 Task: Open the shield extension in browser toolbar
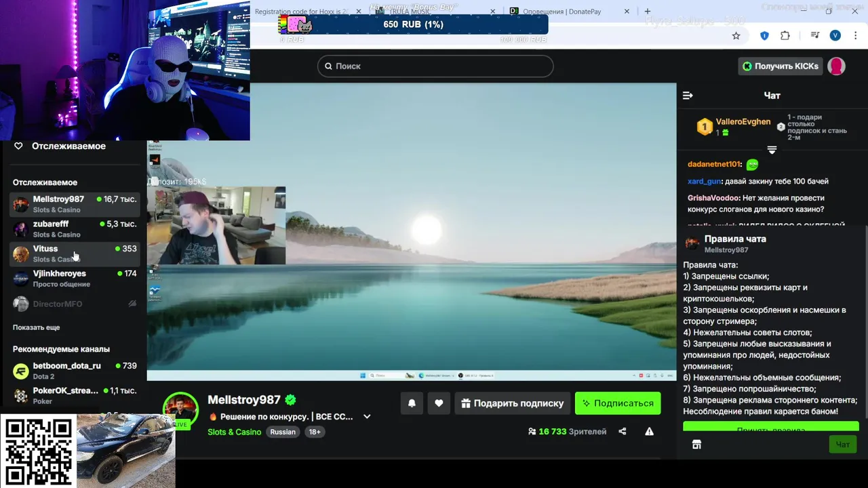(764, 35)
